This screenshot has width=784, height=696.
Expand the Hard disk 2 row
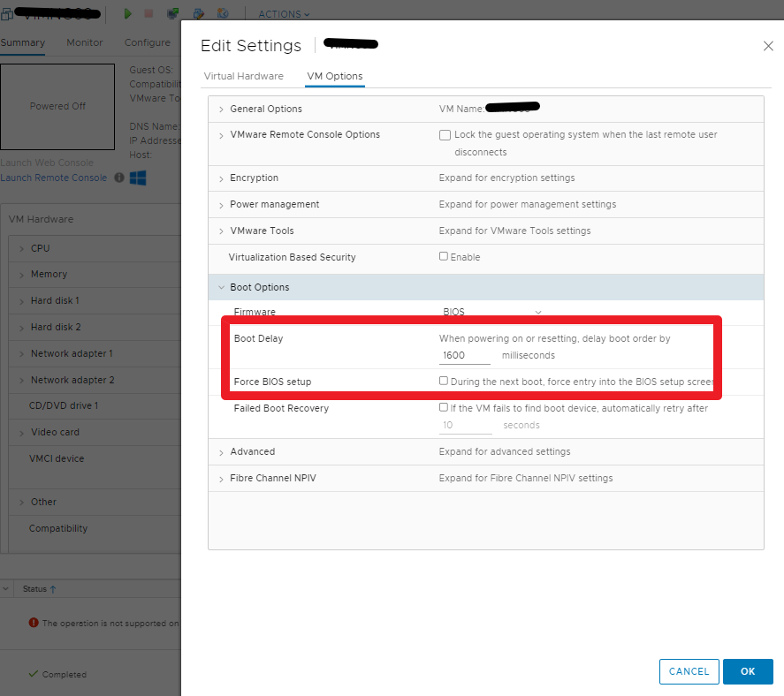tap(21, 328)
